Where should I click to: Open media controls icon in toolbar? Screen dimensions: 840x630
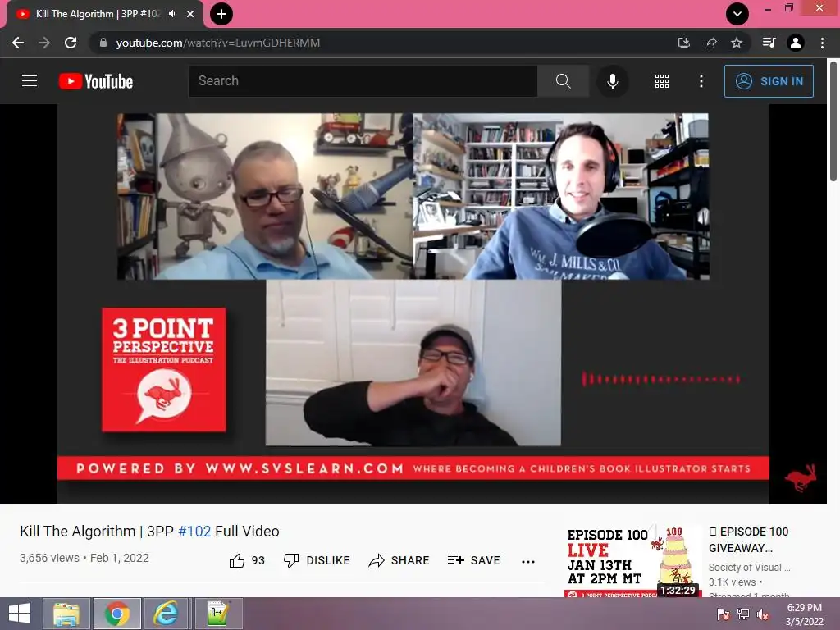(x=769, y=43)
